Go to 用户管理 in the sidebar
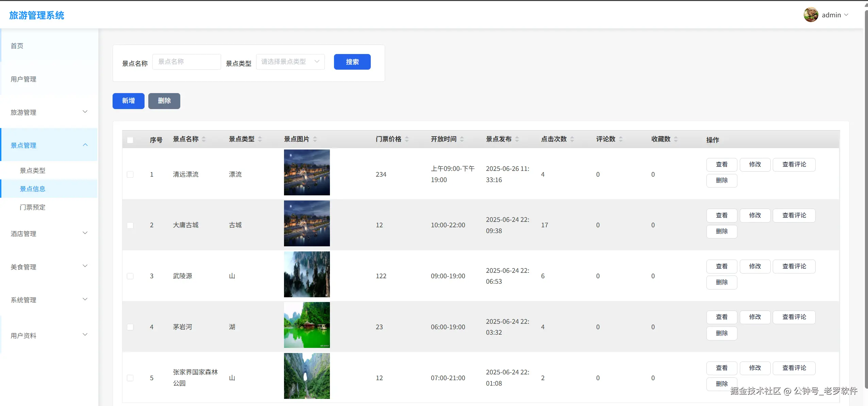The image size is (868, 406). (23, 79)
